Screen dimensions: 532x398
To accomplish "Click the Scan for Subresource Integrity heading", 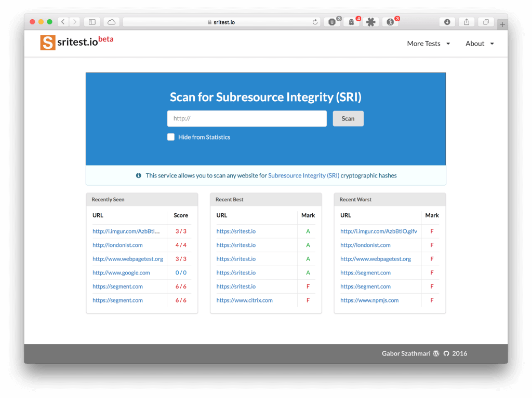I will [x=265, y=97].
